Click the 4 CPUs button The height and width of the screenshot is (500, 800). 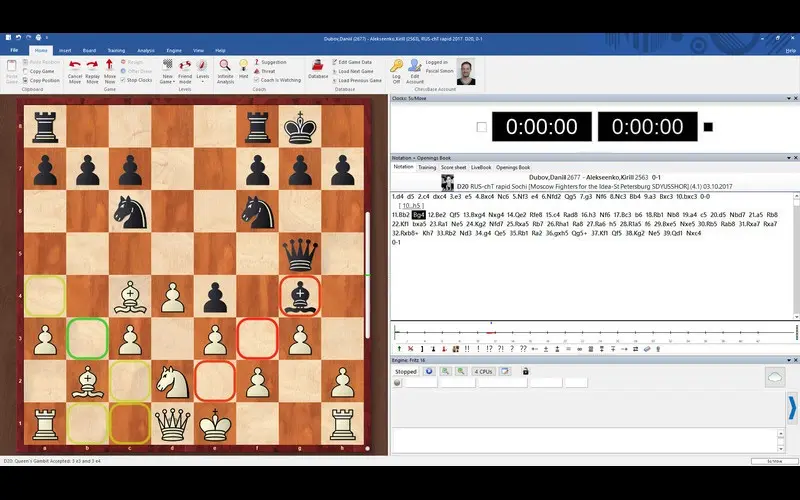coord(484,371)
